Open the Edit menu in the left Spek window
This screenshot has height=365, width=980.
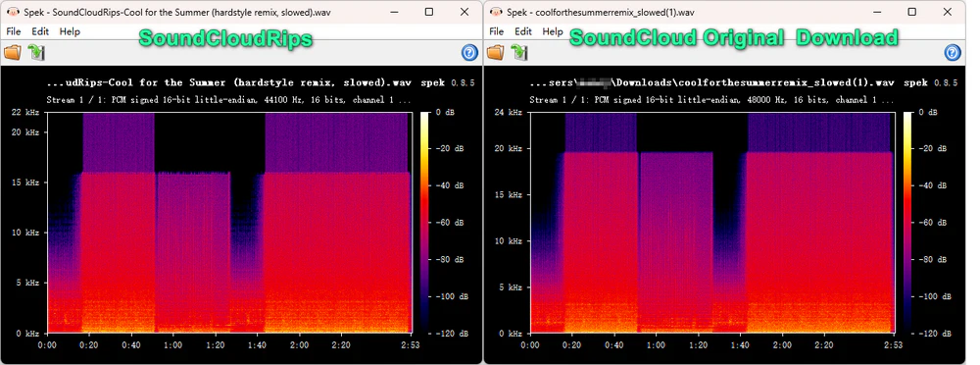click(x=40, y=31)
